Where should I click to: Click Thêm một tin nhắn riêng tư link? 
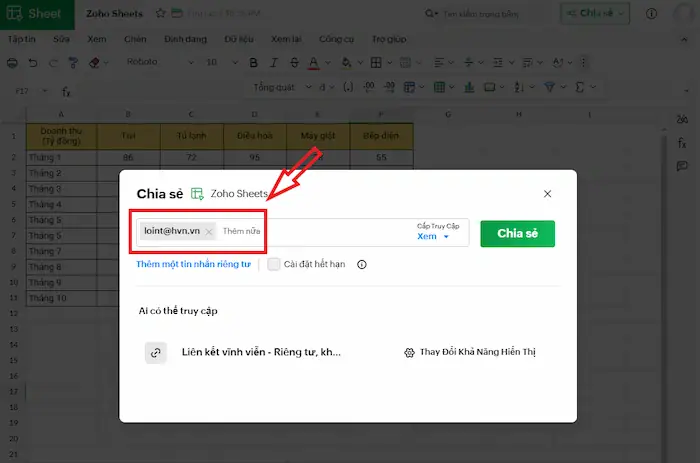coord(193,264)
